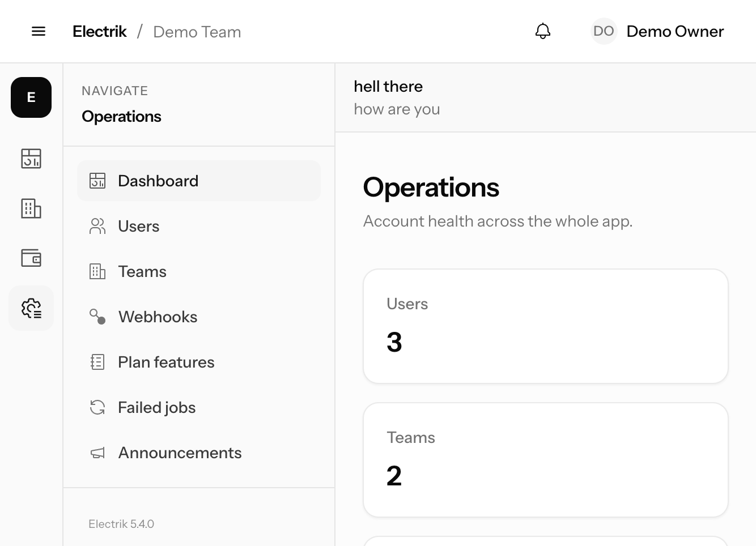756x546 pixels.
Task: Click the Operations page heading
Action: pyautogui.click(x=431, y=187)
